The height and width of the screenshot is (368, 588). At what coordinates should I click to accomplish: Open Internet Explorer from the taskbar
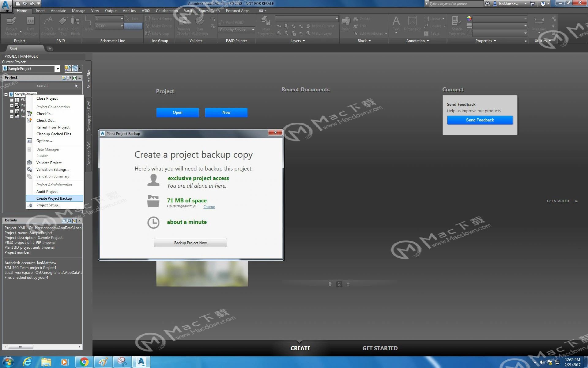point(27,362)
